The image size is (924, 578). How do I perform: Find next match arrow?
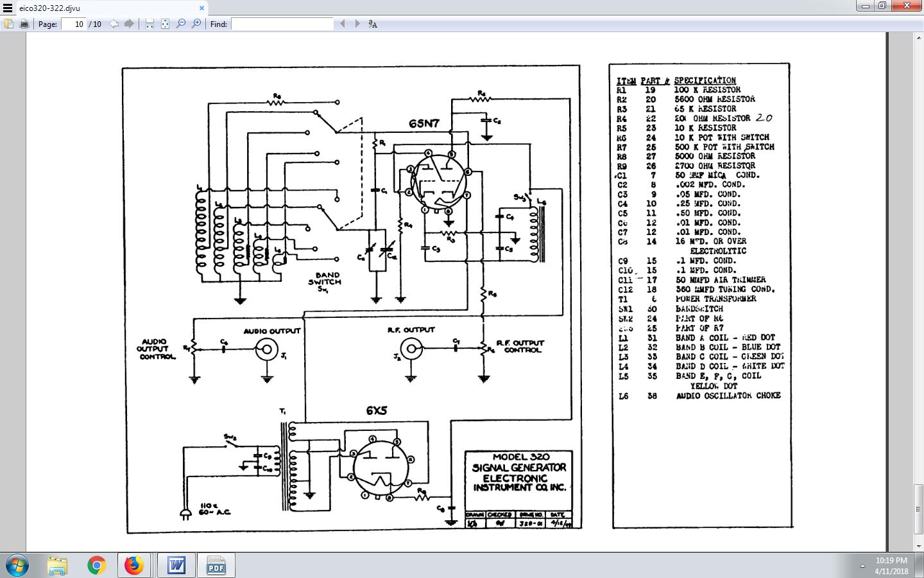pyautogui.click(x=357, y=24)
